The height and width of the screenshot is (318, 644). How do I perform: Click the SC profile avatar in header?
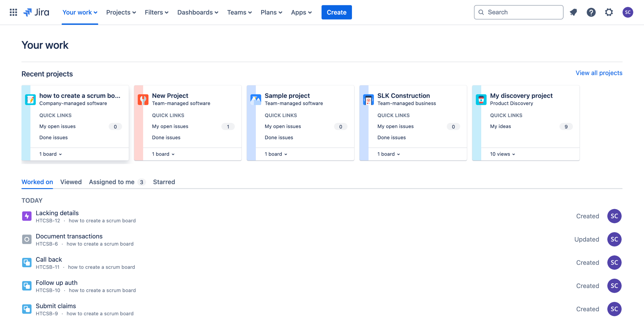point(628,12)
